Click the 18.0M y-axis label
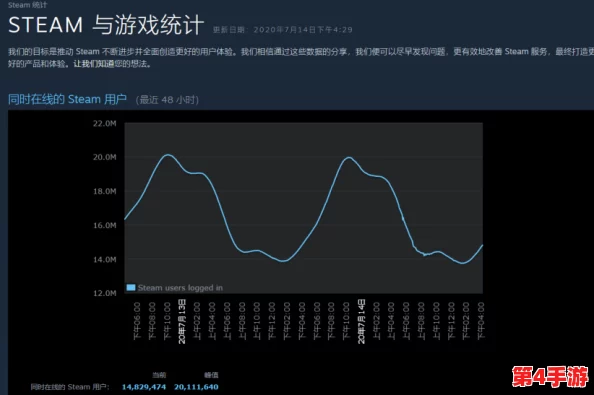The width and height of the screenshot is (594, 395). point(105,191)
